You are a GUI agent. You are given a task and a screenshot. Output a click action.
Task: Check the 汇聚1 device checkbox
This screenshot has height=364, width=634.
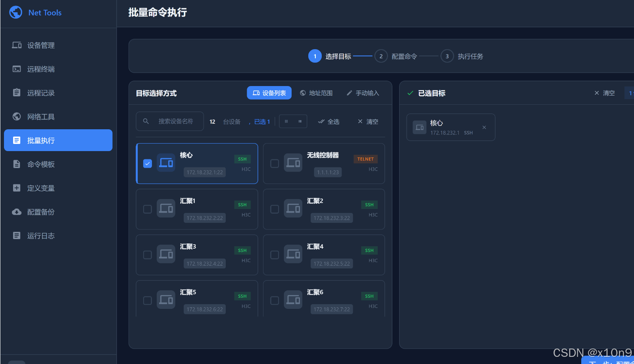tap(148, 209)
